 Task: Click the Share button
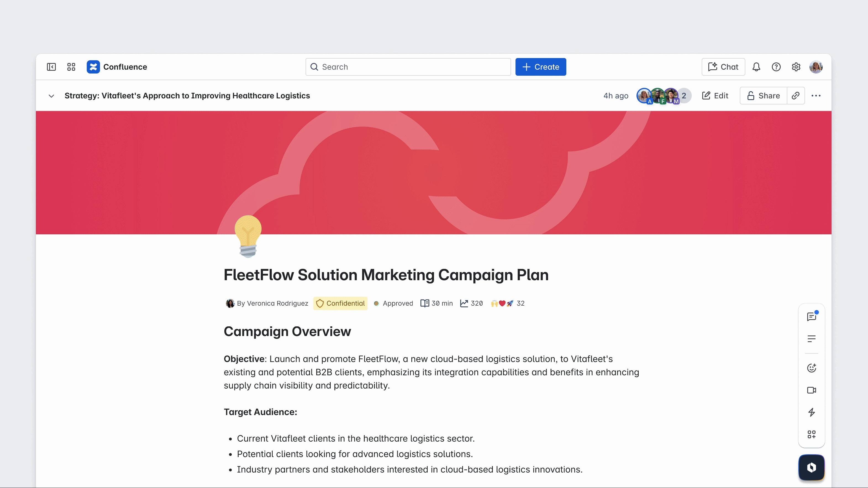(x=763, y=96)
